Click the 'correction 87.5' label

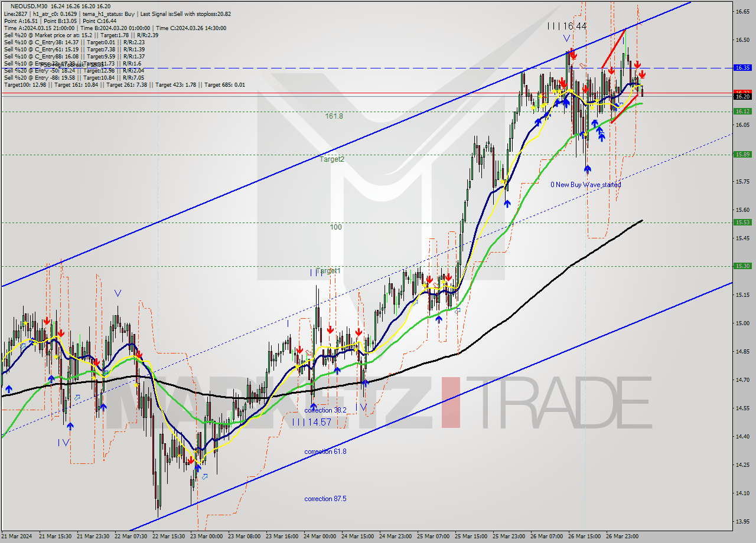325,499
